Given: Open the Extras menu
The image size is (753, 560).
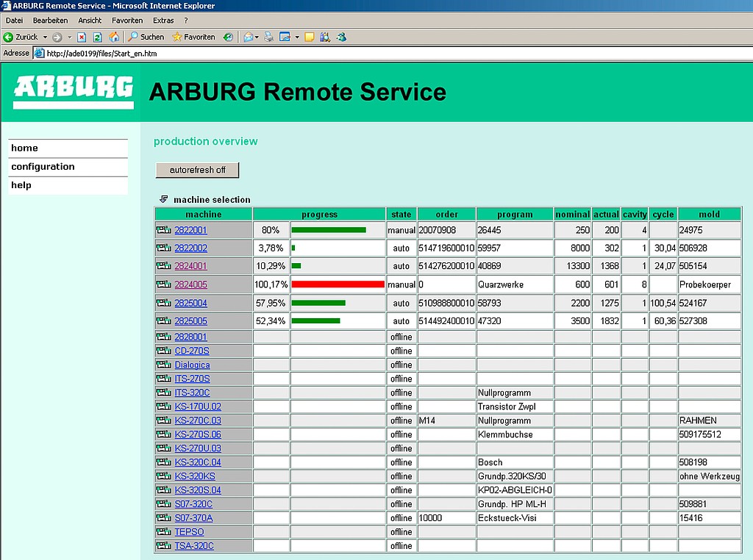Looking at the screenshot, I should 163,21.
